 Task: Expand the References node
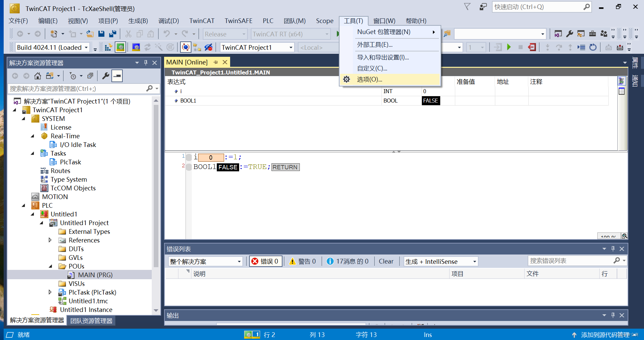(x=50, y=240)
